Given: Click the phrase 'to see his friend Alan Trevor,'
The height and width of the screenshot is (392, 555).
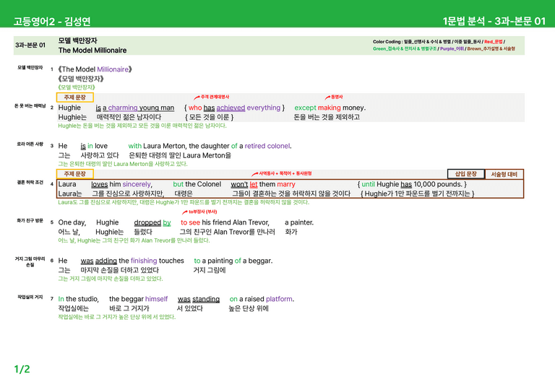Looking at the screenshot, I should 225,222.
